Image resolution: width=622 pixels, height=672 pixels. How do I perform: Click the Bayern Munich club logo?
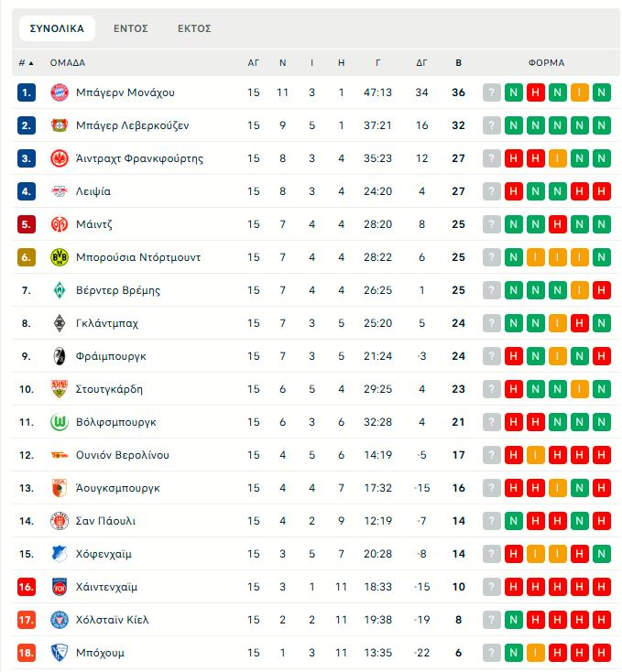coord(59,92)
